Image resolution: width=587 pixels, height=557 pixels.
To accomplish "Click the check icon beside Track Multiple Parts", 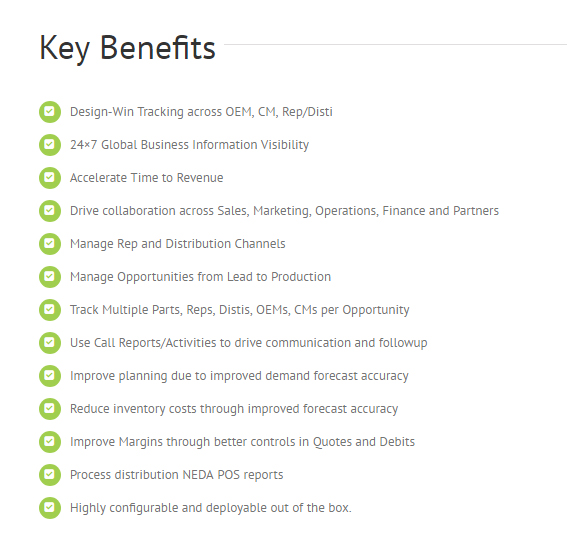I will click(50, 310).
